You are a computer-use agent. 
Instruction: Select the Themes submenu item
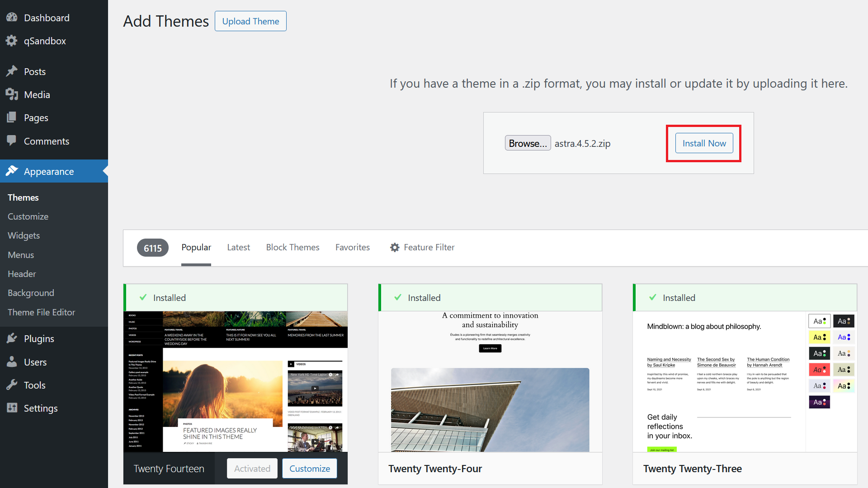23,197
